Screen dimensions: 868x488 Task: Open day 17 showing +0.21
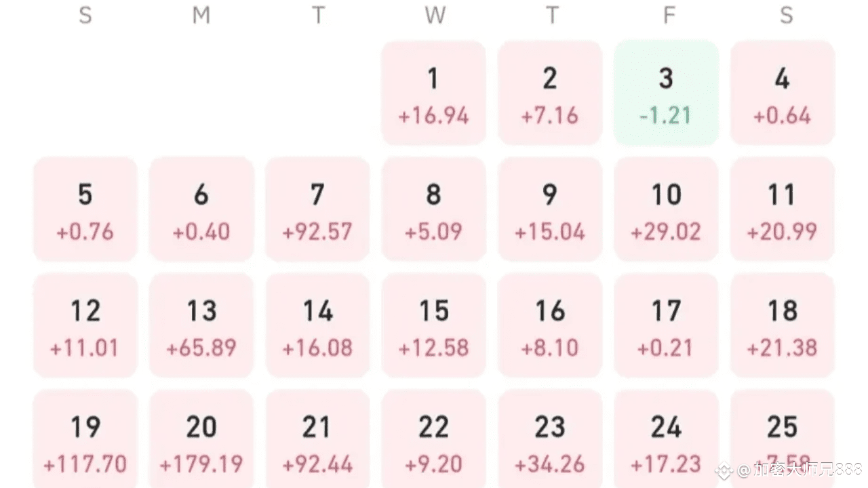tap(666, 325)
